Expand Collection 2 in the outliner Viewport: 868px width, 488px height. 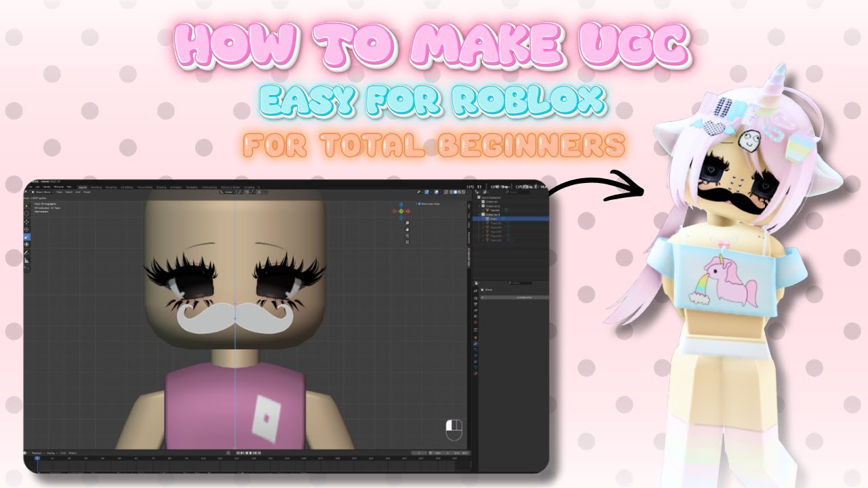(x=479, y=206)
